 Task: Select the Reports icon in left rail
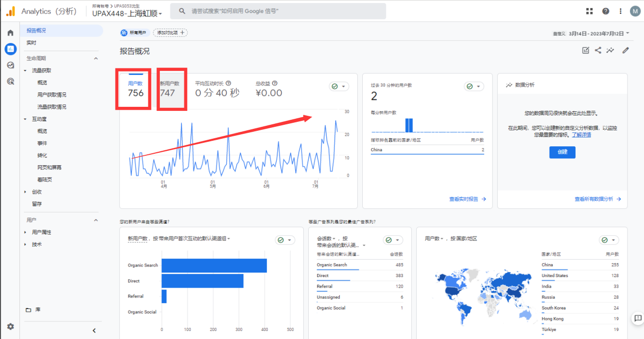point(10,48)
